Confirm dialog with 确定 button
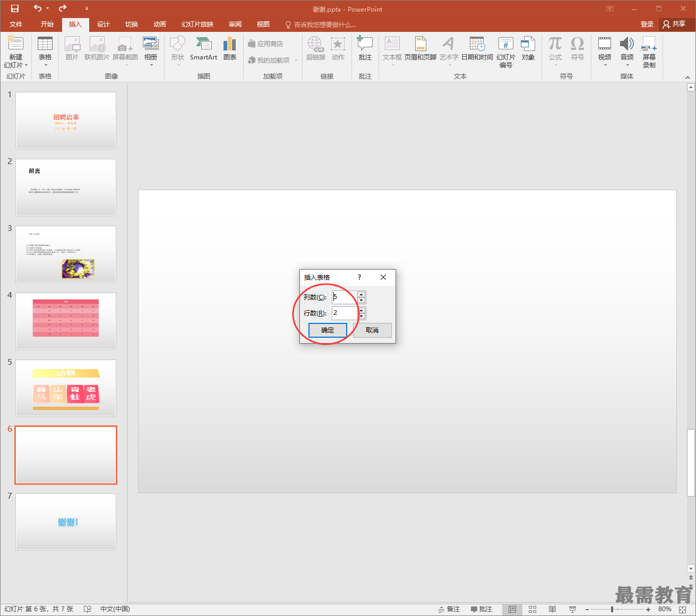This screenshot has height=616, width=696. click(328, 330)
